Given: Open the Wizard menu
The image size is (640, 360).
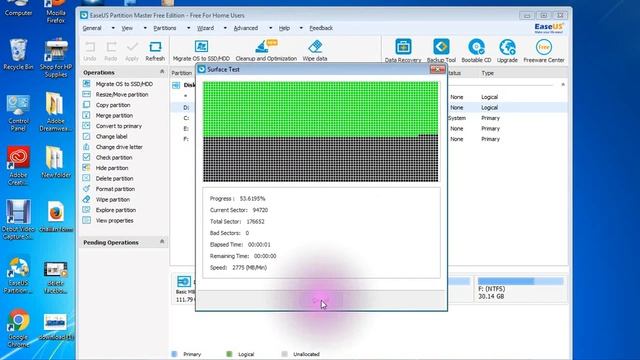Looking at the screenshot, I should pyautogui.click(x=205, y=28).
